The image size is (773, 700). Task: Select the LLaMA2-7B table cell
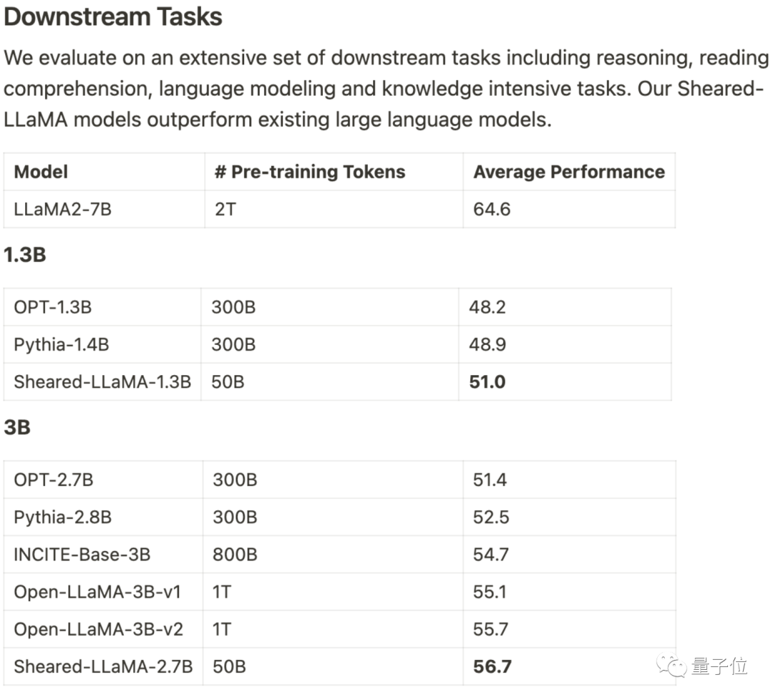pyautogui.click(x=63, y=210)
